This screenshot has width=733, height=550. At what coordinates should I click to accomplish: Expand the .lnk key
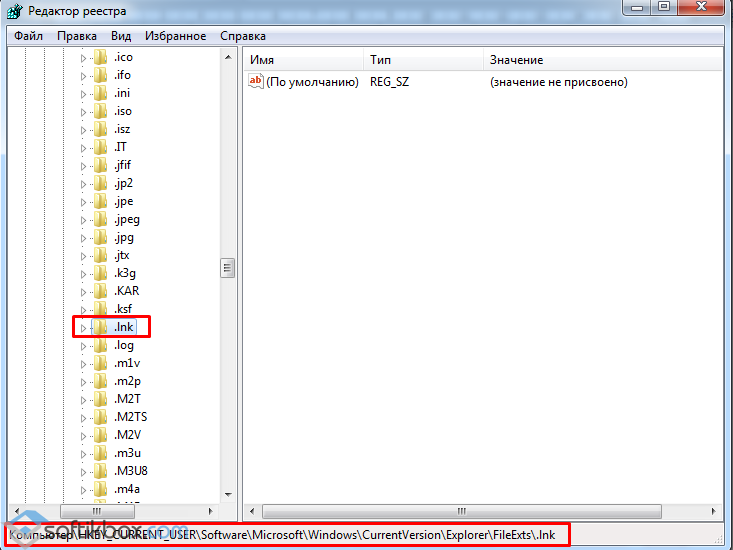(83, 328)
